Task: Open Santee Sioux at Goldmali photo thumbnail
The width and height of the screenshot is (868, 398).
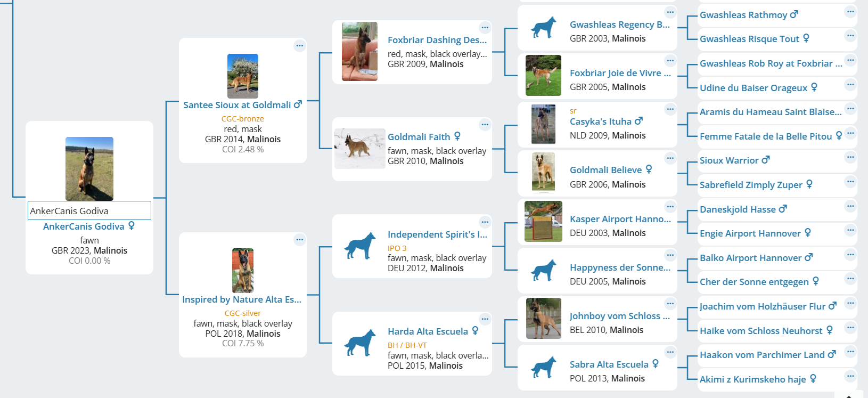Action: (243, 76)
